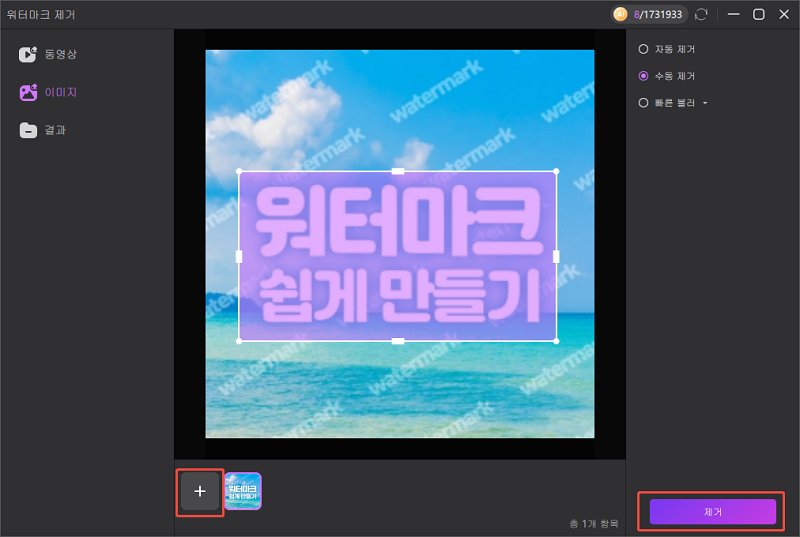This screenshot has width=800, height=537.
Task: Choose the 빠른 불러 radio option
Action: [x=644, y=102]
